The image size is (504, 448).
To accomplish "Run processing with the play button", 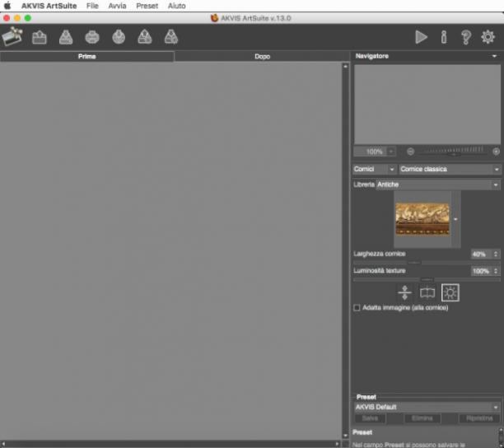I will click(x=421, y=37).
